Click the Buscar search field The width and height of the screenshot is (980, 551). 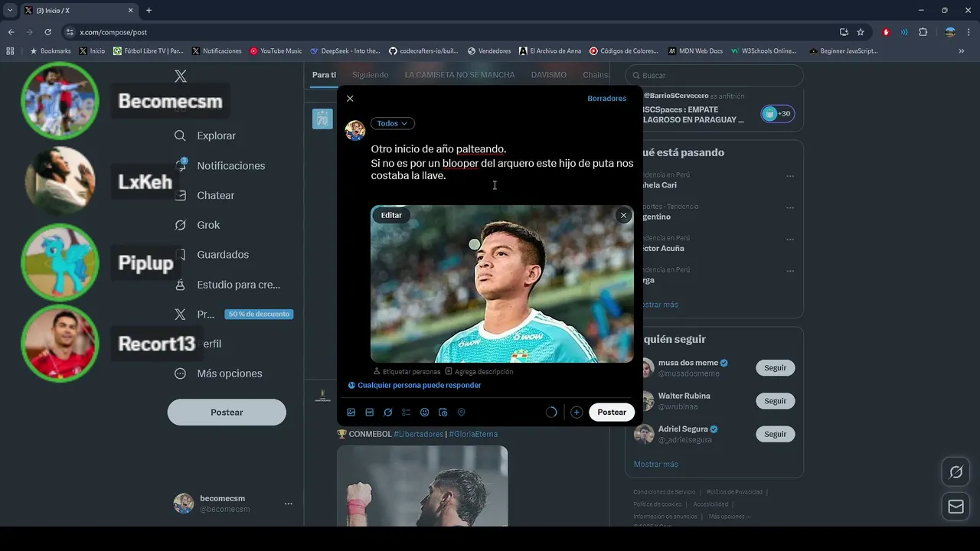click(714, 76)
